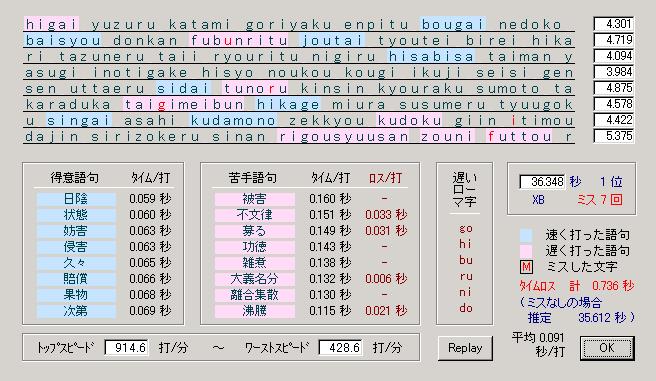
Task: Select strong phrase 次第
Action: (x=76, y=311)
